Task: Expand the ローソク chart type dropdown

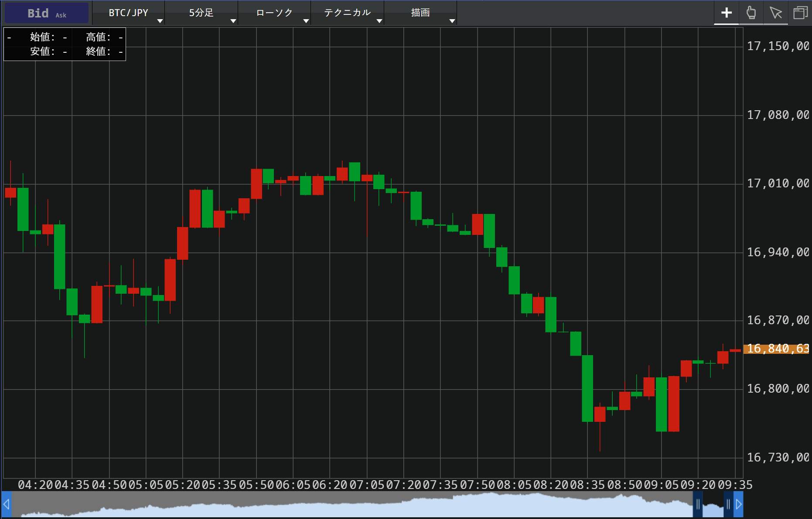Action: pyautogui.click(x=274, y=13)
